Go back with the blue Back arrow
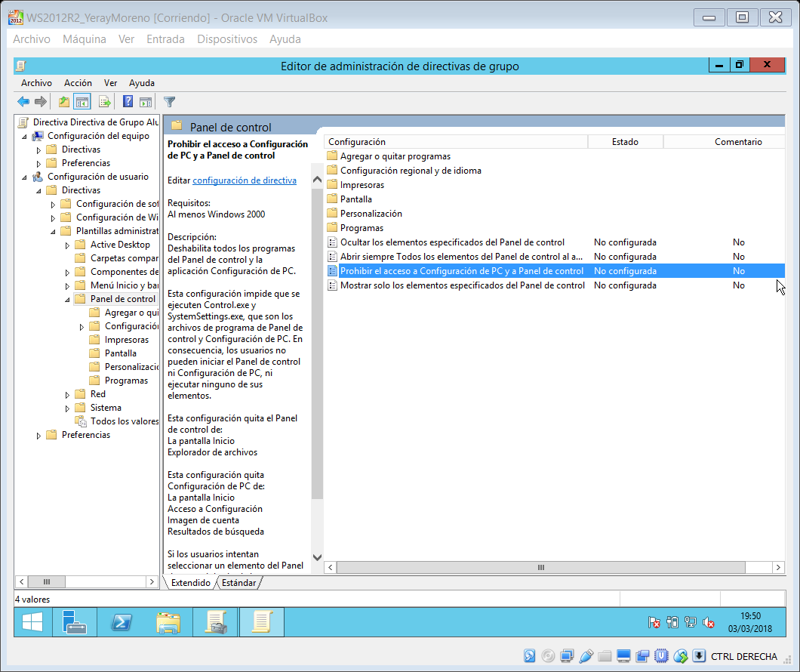The height and width of the screenshot is (672, 800). click(x=23, y=101)
